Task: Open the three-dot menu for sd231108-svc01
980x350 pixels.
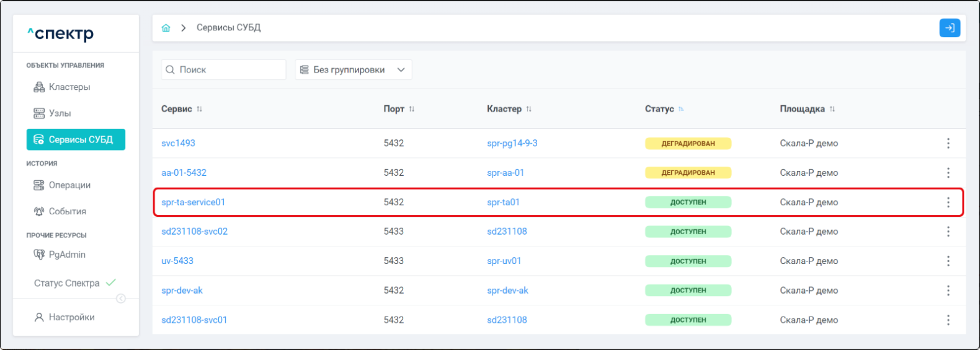Action: point(948,320)
